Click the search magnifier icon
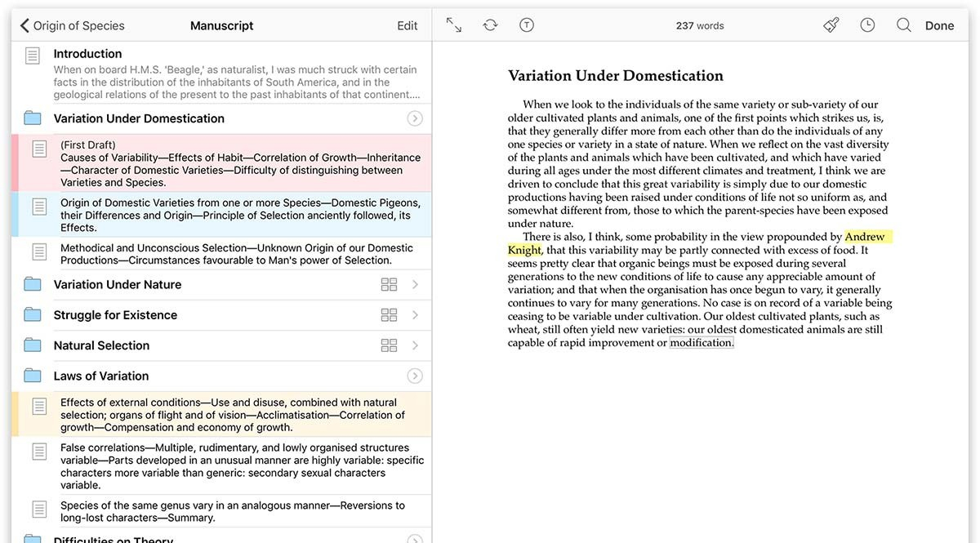980x543 pixels. pyautogui.click(x=903, y=25)
